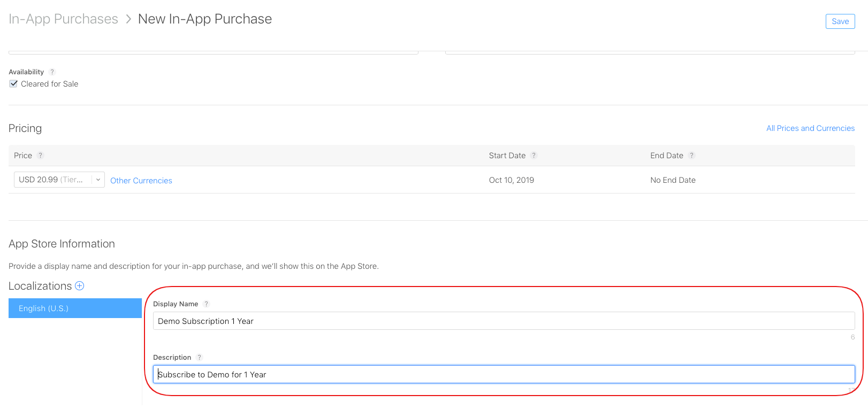
Task: Open the Price help tooltip icon
Action: (41, 156)
